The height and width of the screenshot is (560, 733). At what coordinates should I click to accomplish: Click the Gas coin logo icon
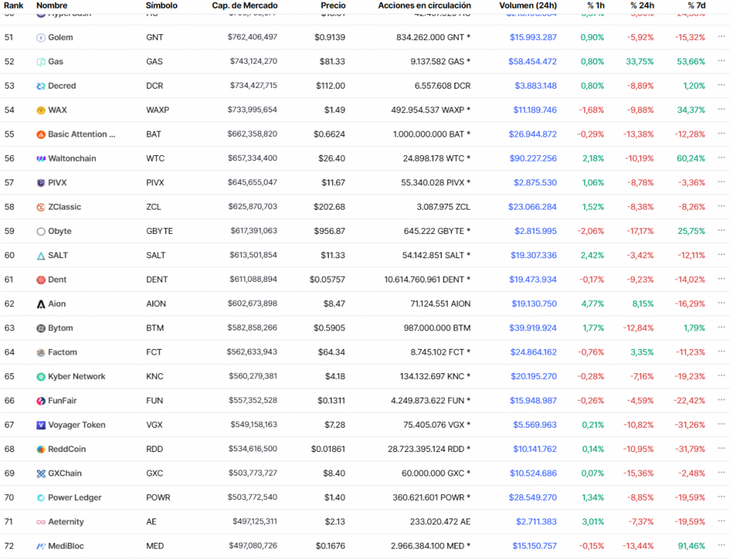41,62
